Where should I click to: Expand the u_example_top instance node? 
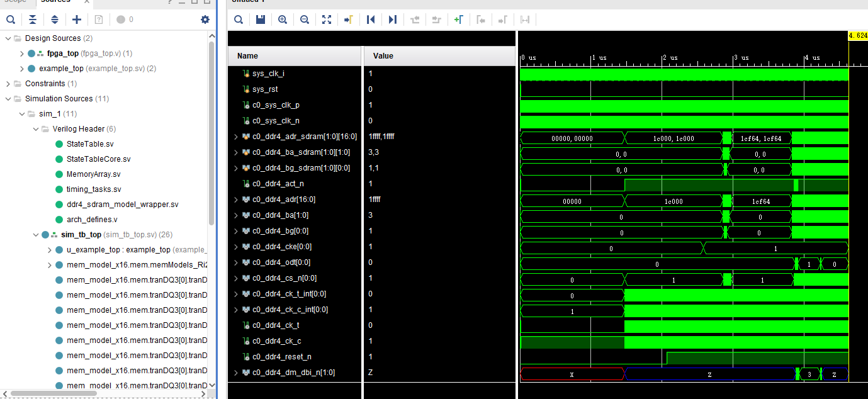[50, 250]
